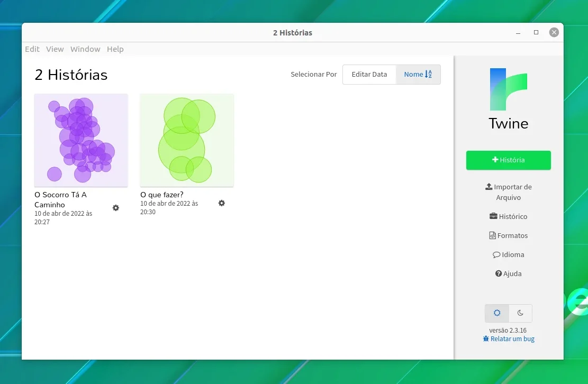Create a new story with + História
The image size is (588, 384).
(509, 160)
